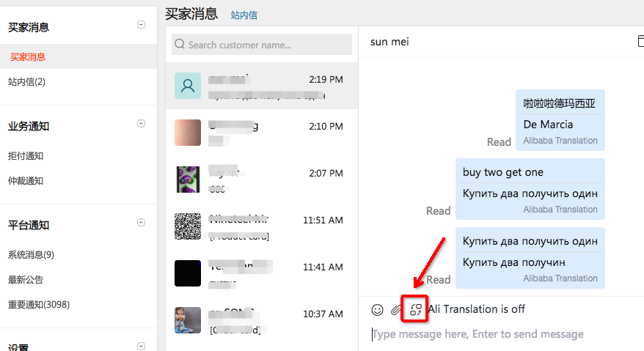Collapse the 业务通知 sidebar section

pos(141,124)
